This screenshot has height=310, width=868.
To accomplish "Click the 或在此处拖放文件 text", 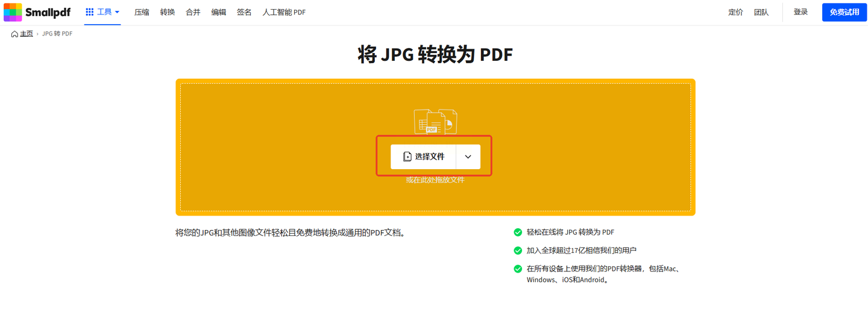I will pos(435,179).
